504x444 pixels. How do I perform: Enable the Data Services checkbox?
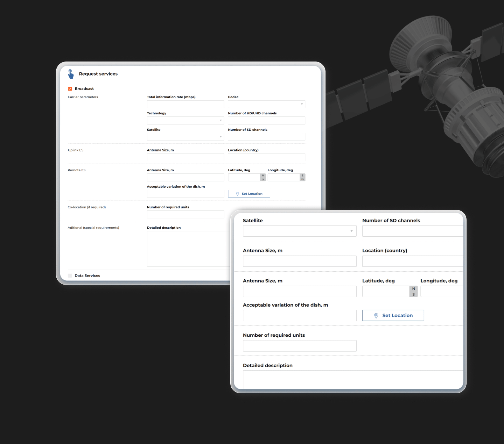(70, 275)
